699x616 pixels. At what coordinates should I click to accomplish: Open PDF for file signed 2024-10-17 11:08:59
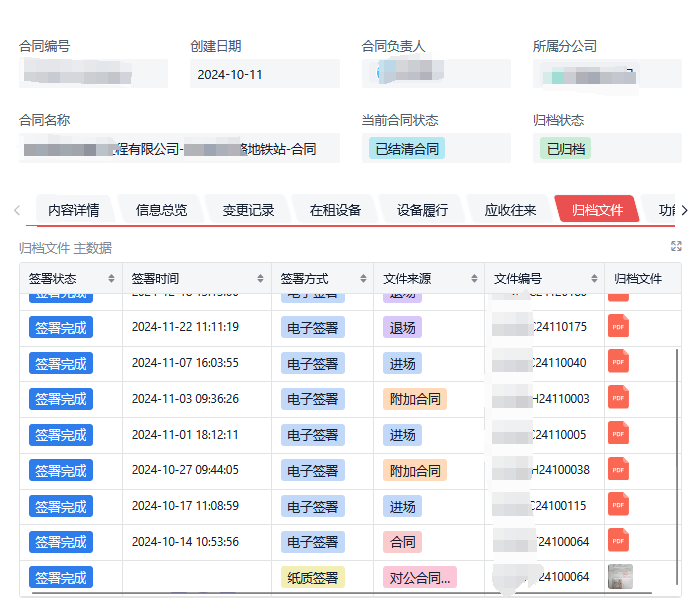618,505
